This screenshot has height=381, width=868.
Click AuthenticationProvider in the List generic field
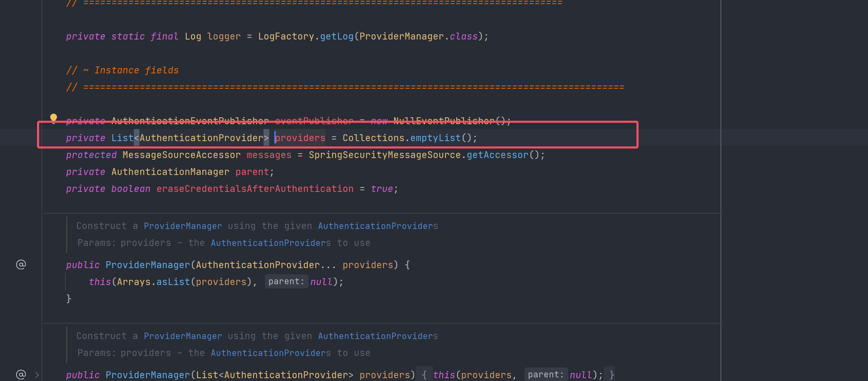[201, 138]
